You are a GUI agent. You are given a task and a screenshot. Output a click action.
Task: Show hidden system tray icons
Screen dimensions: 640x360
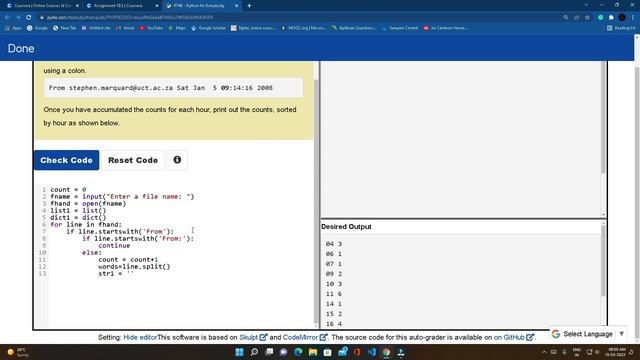pos(544,352)
